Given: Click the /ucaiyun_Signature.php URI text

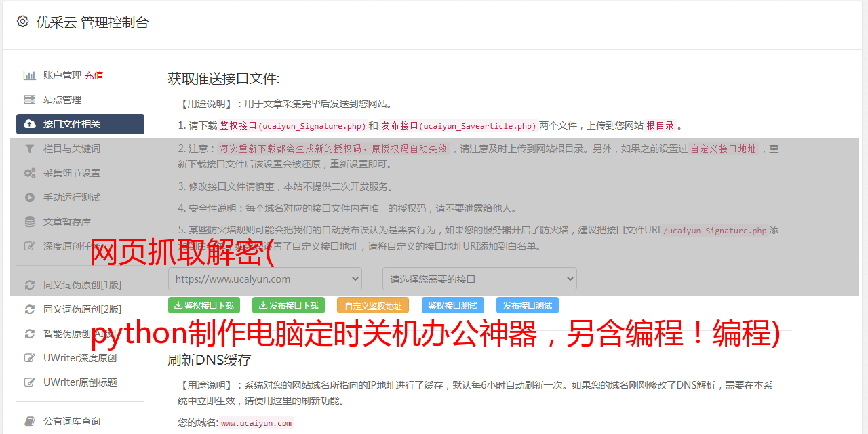Looking at the screenshot, I should coord(715,231).
